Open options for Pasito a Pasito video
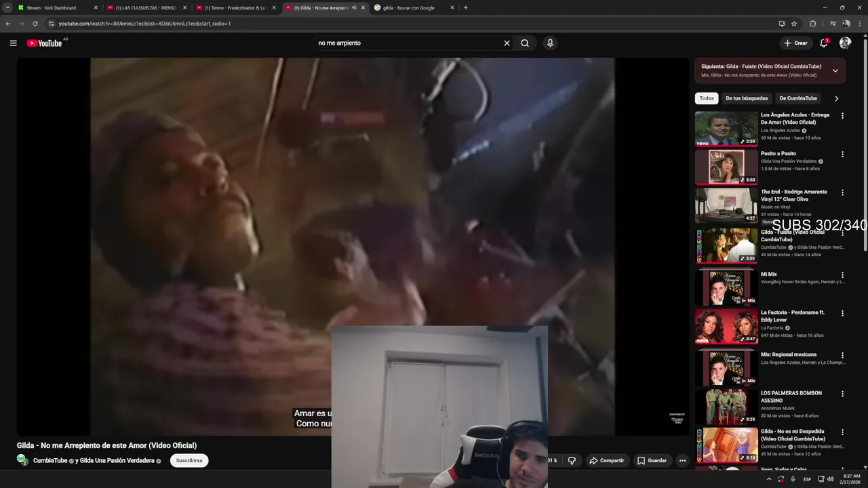868x488 pixels. [x=842, y=154]
